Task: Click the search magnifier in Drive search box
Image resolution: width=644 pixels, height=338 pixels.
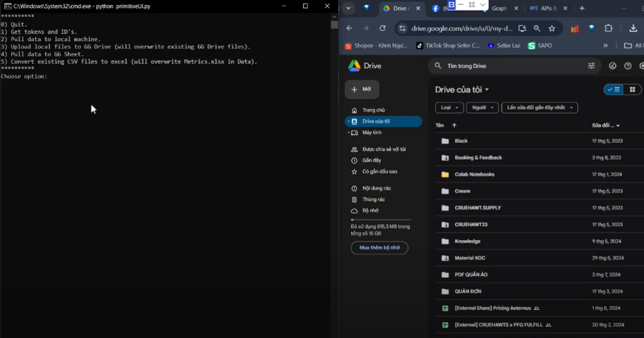Action: tap(438, 66)
